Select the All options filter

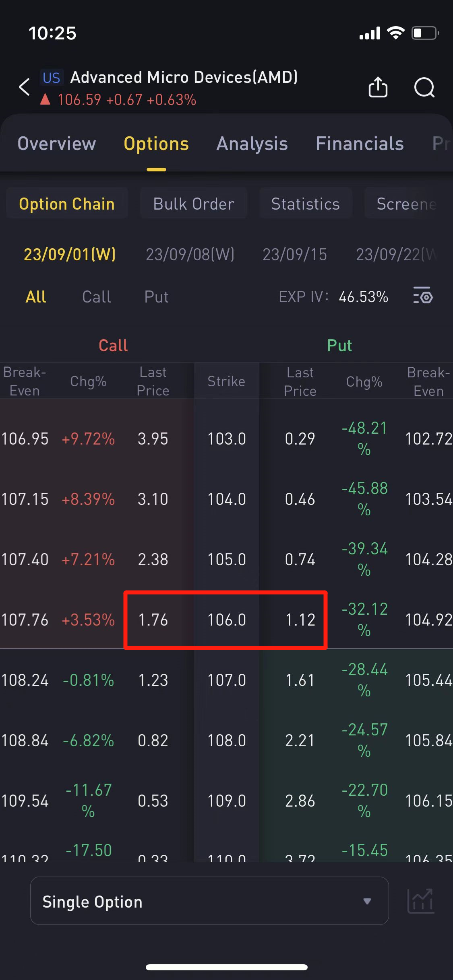[36, 297]
